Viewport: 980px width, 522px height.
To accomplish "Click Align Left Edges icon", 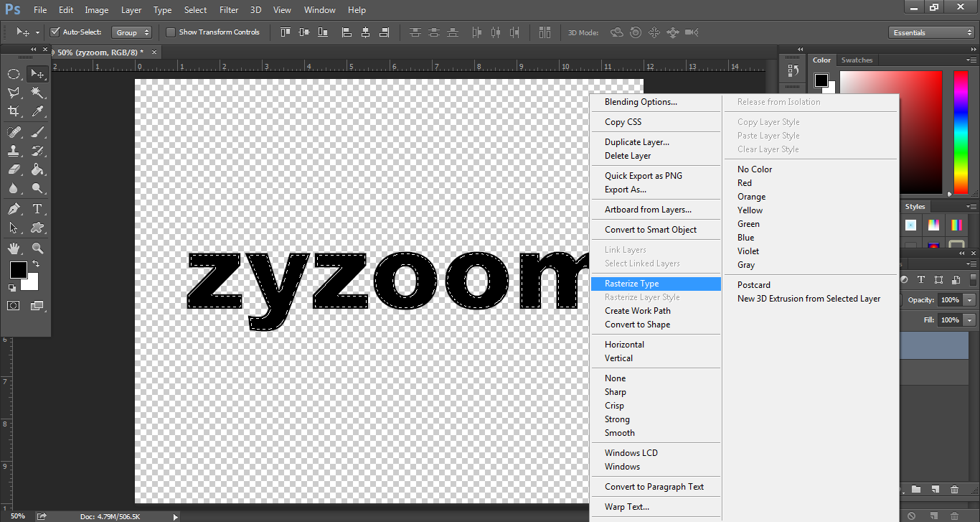I will click(x=347, y=32).
